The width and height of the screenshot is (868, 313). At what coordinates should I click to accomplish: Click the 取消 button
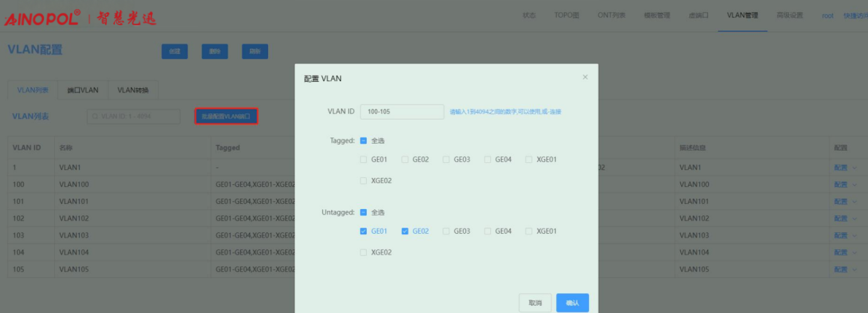tap(535, 303)
